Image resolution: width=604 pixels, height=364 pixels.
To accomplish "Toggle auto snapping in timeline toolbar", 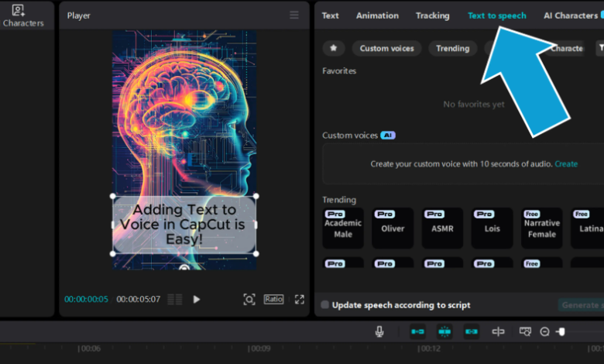I will (444, 331).
